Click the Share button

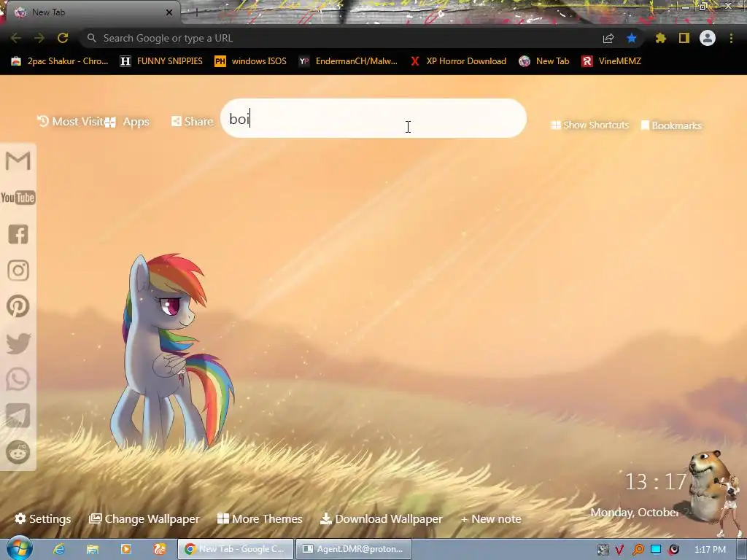pyautogui.click(x=192, y=122)
